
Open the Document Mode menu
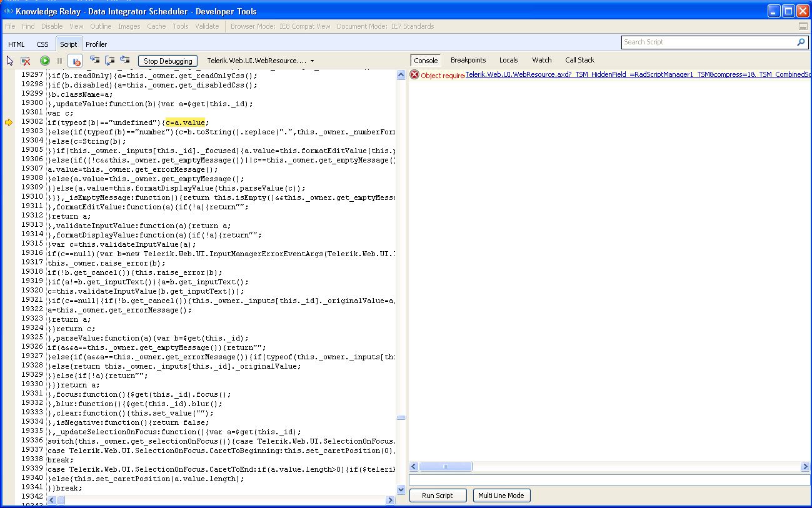pyautogui.click(x=385, y=26)
